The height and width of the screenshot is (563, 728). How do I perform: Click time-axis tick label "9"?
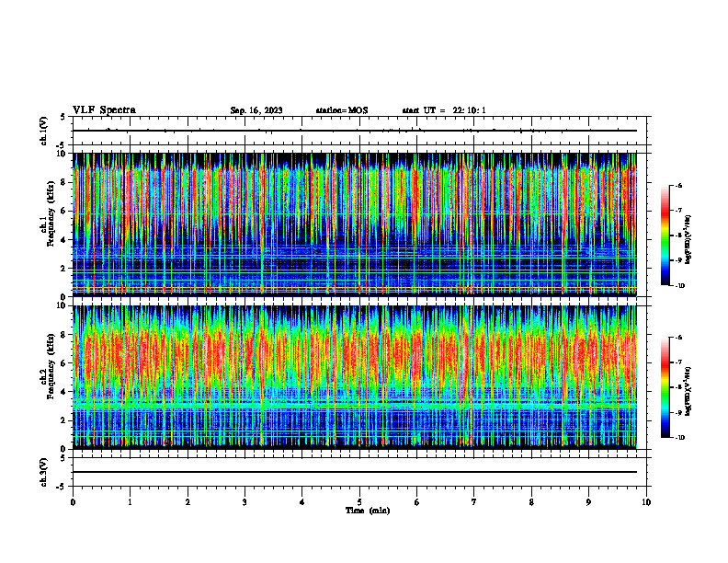coord(588,502)
